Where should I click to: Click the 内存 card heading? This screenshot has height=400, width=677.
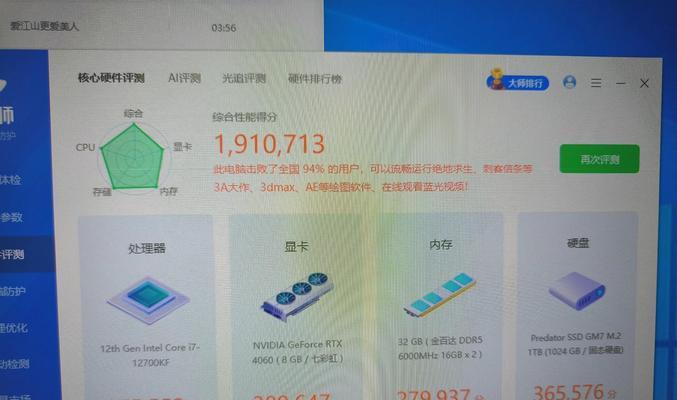[440, 244]
